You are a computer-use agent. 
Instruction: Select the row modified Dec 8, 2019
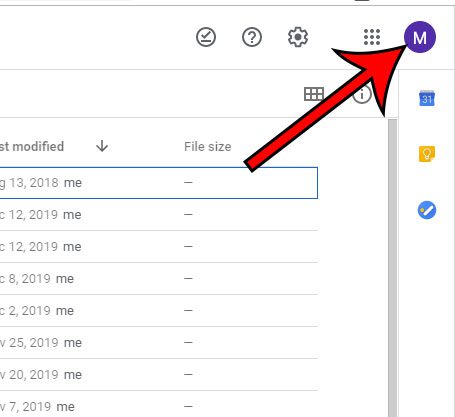(x=159, y=279)
